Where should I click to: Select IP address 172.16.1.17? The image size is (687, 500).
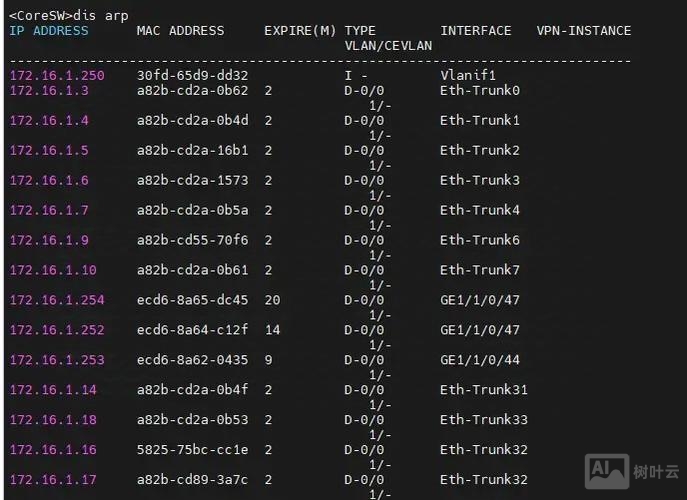pyautogui.click(x=52, y=480)
